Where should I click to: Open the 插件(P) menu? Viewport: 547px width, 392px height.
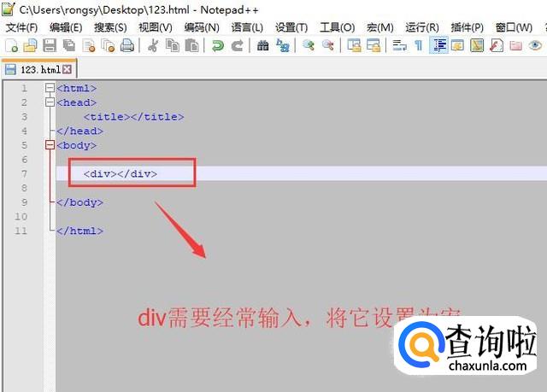[468, 27]
